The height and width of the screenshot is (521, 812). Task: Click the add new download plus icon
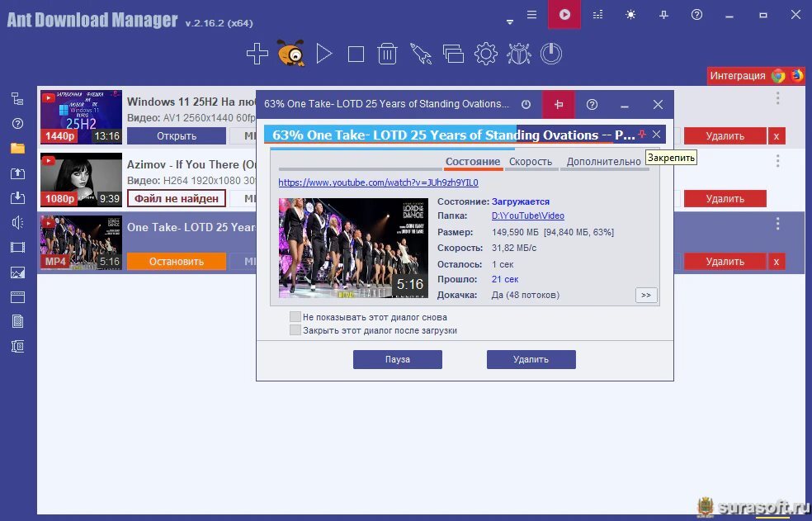(257, 54)
